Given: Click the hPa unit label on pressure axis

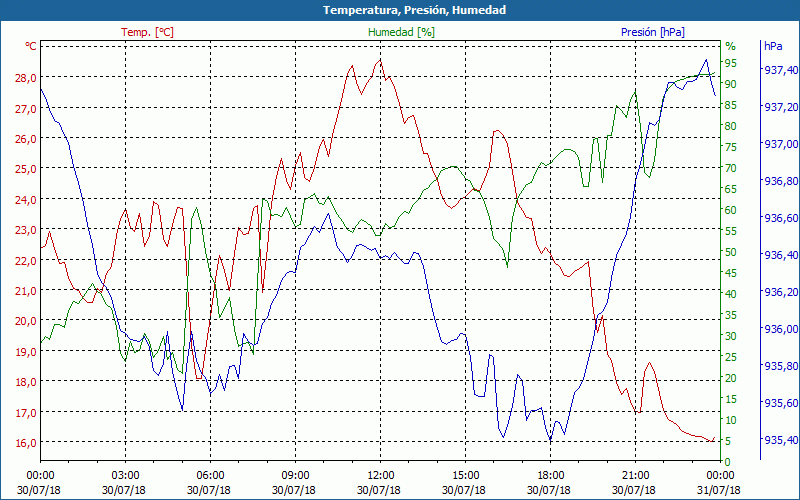Looking at the screenshot, I should [x=773, y=45].
